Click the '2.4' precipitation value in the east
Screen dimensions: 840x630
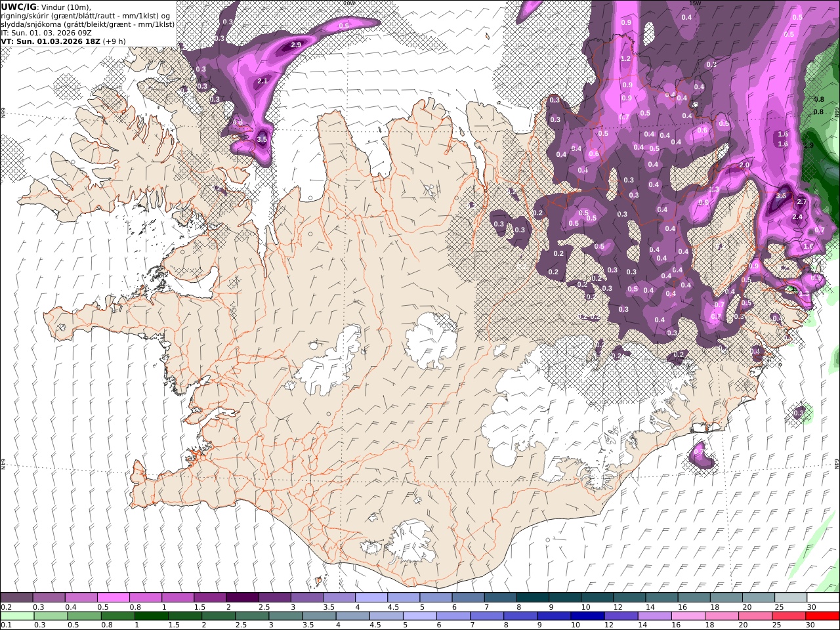(797, 217)
